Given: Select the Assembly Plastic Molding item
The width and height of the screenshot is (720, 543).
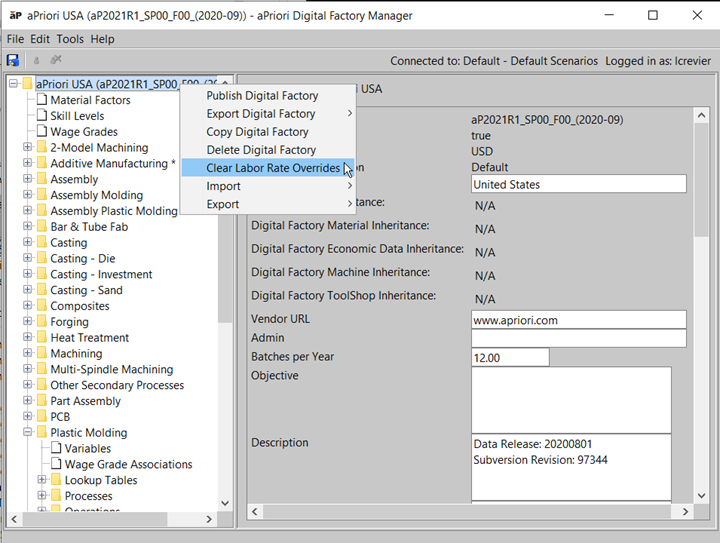Looking at the screenshot, I should pyautogui.click(x=114, y=211).
